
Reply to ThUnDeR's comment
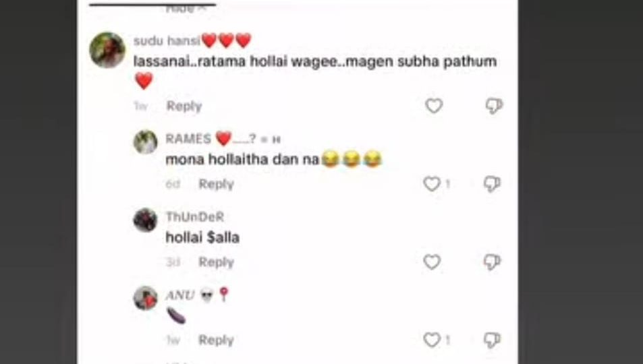point(216,262)
